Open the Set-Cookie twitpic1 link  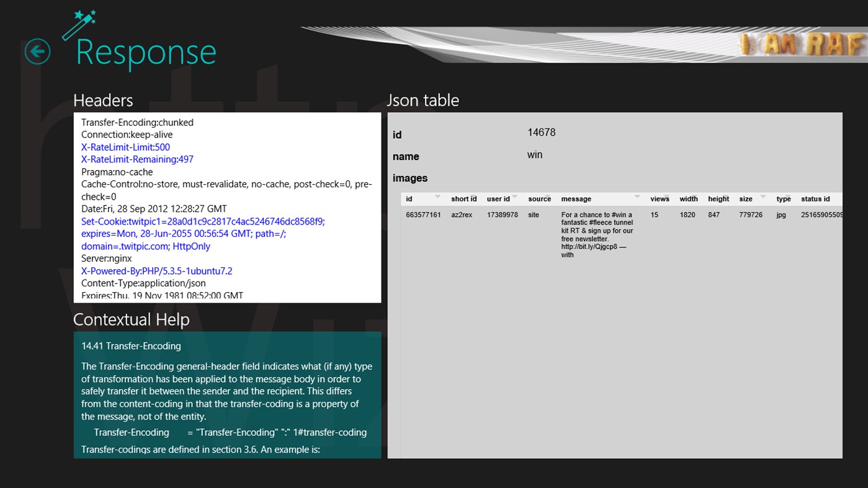tap(202, 221)
